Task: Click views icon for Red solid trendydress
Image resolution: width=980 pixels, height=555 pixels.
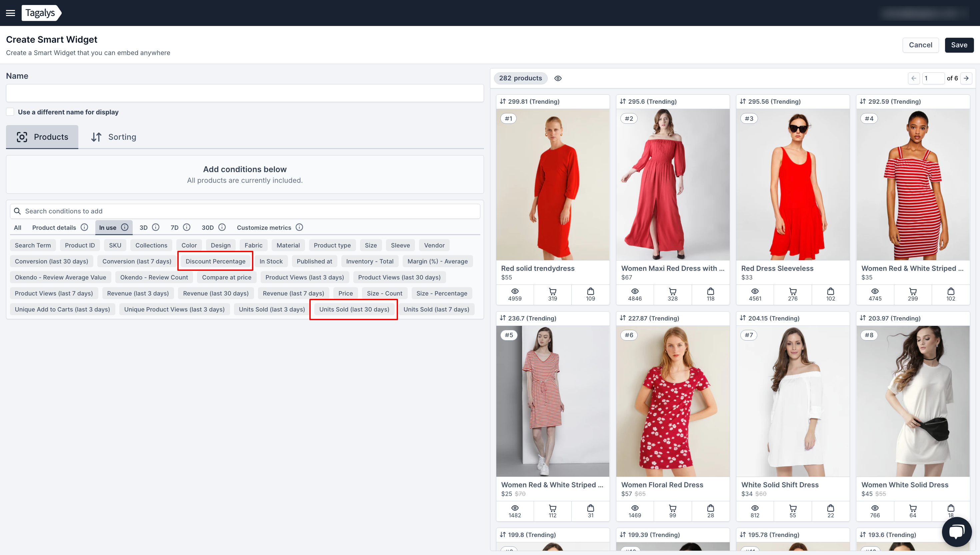Action: click(515, 291)
